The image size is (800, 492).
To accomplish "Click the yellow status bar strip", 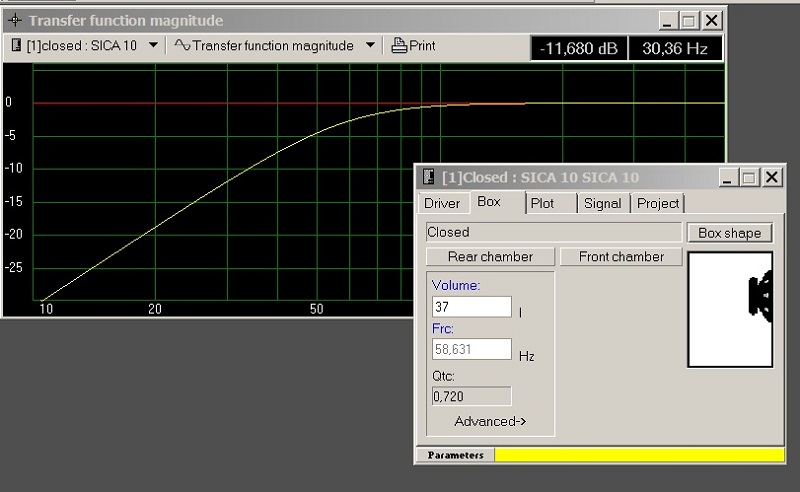I will coord(639,455).
